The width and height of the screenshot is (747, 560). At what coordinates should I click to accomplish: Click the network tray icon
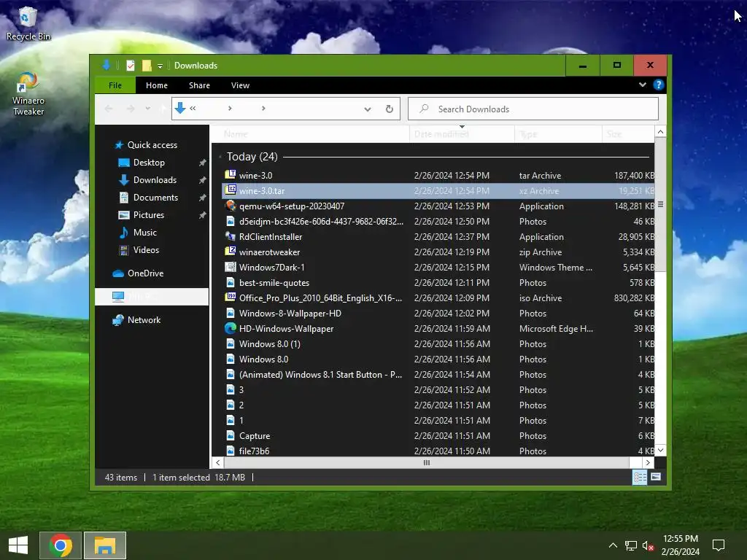pyautogui.click(x=631, y=545)
